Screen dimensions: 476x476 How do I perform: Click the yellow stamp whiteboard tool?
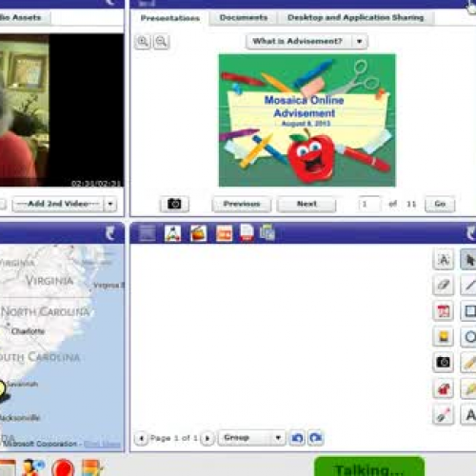(x=444, y=337)
